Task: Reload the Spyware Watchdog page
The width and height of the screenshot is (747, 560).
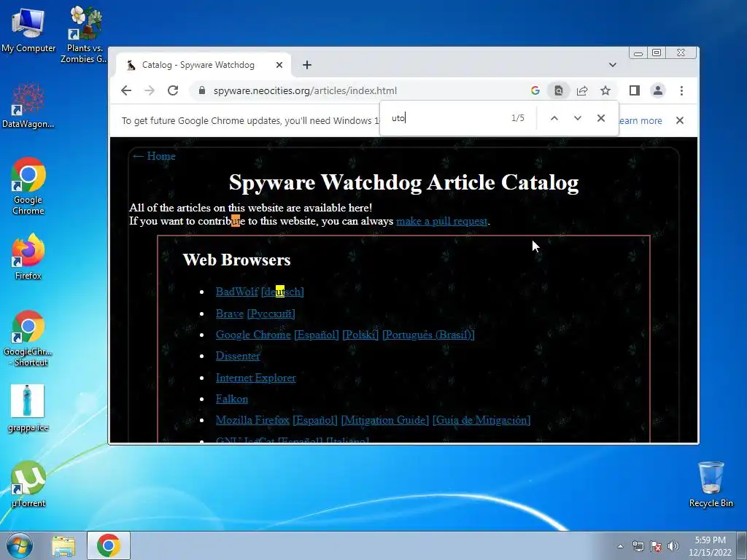Action: pos(172,90)
